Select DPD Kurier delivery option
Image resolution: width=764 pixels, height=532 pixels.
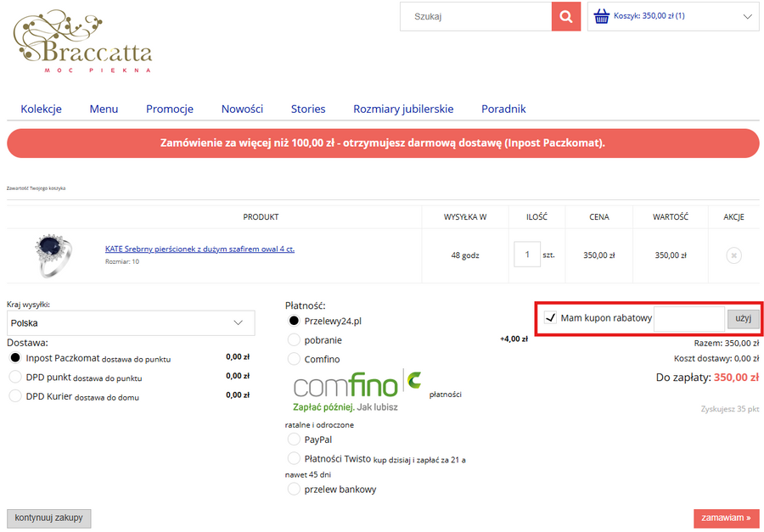(x=14, y=396)
